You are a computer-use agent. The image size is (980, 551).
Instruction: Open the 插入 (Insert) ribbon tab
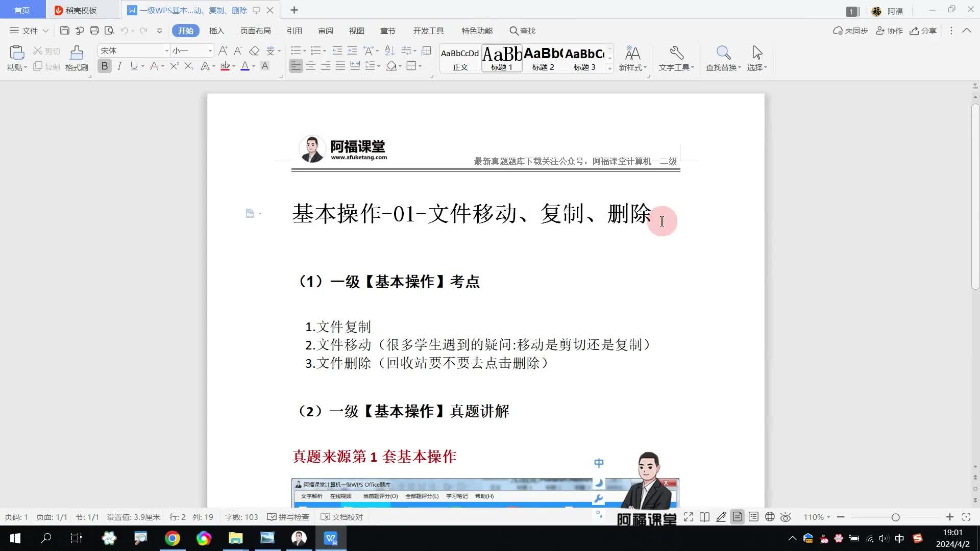216,31
